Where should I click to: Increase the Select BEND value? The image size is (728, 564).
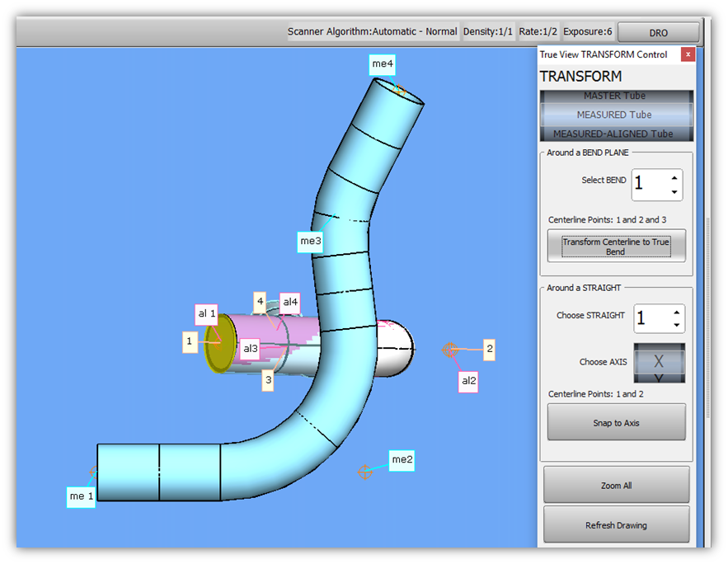(675, 176)
